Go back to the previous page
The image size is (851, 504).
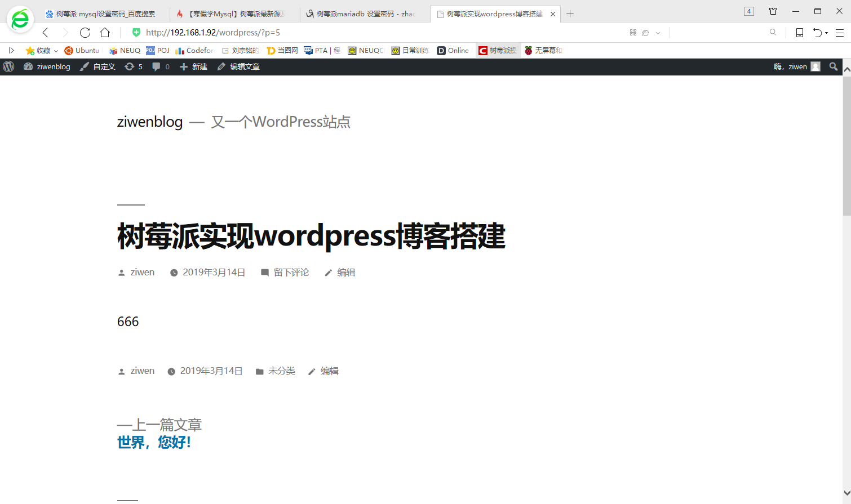tap(46, 33)
